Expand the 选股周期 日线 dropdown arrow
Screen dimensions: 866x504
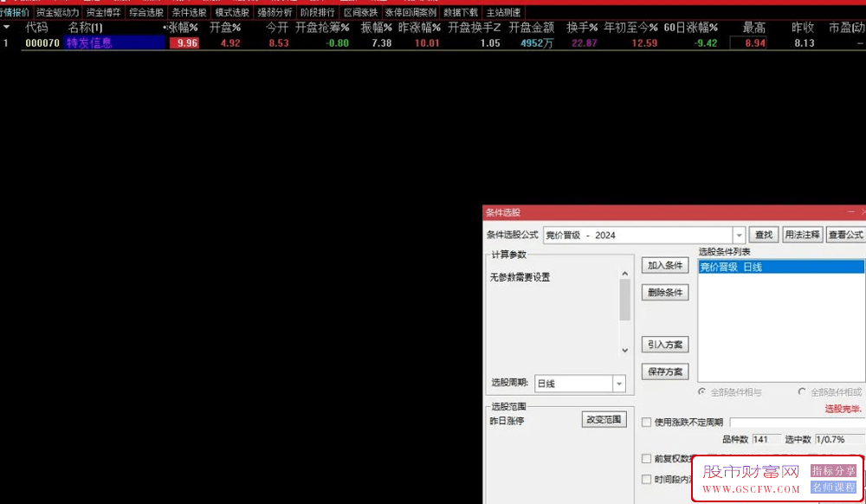(x=619, y=383)
